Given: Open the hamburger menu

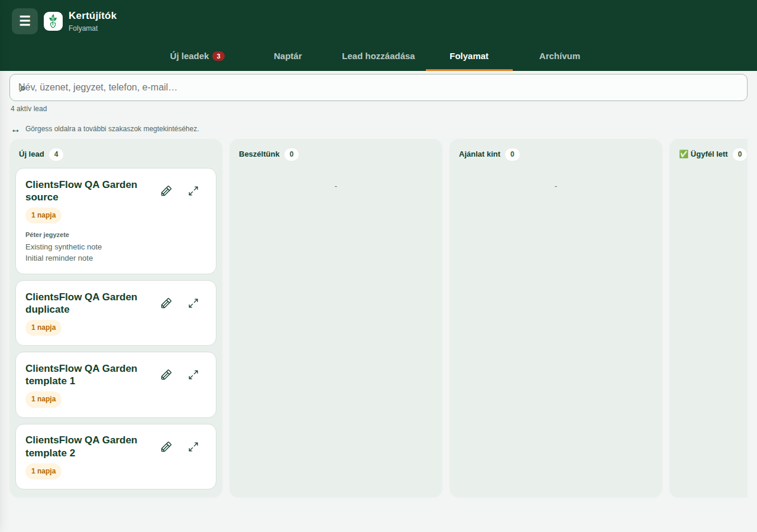Looking at the screenshot, I should click(x=25, y=21).
